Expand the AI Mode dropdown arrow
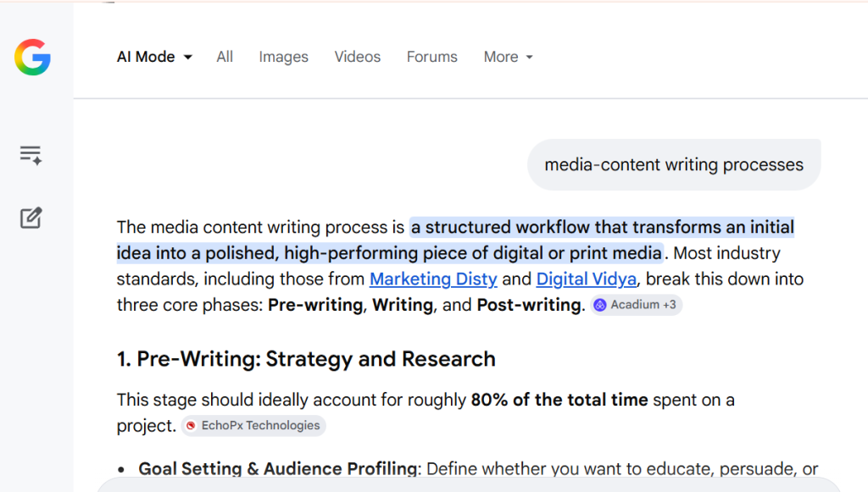The width and height of the screenshot is (868, 492). (x=188, y=58)
